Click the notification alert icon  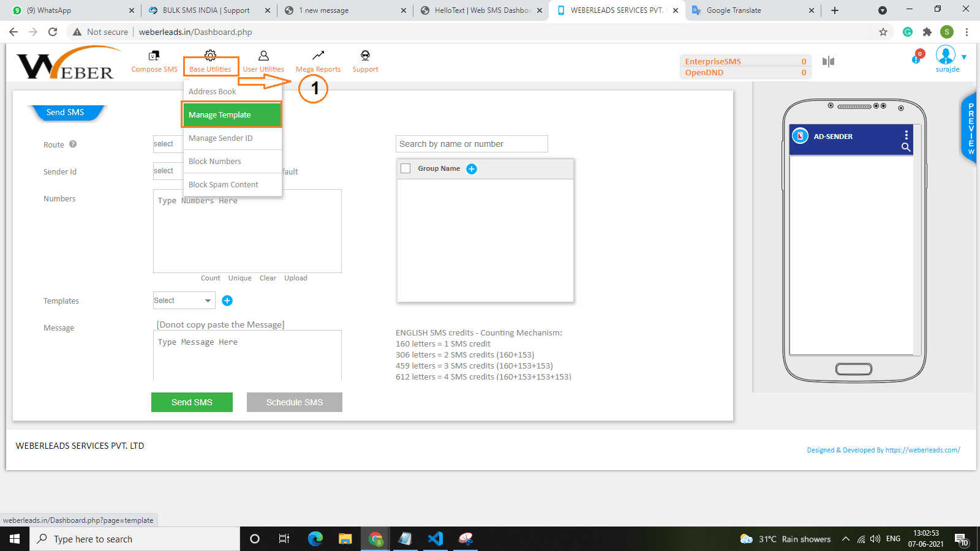pyautogui.click(x=917, y=58)
